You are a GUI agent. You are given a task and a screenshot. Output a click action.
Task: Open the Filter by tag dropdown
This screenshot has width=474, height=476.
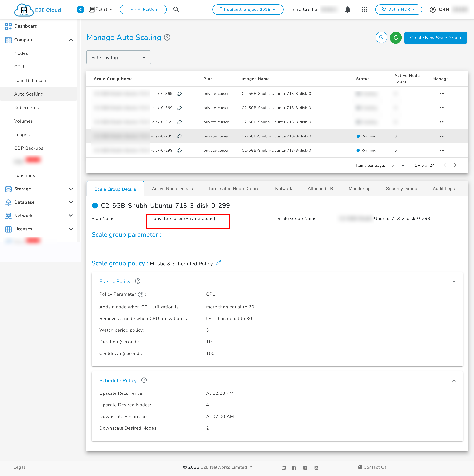[x=118, y=57]
